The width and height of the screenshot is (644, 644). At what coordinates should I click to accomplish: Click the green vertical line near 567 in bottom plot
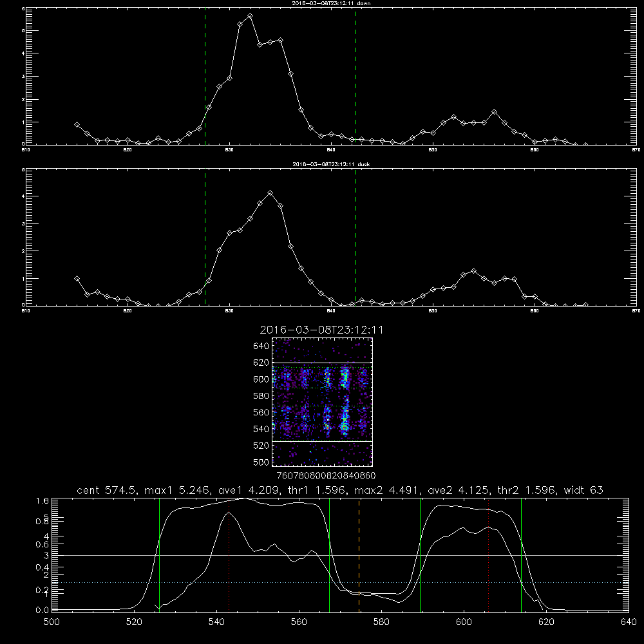tap(329, 555)
